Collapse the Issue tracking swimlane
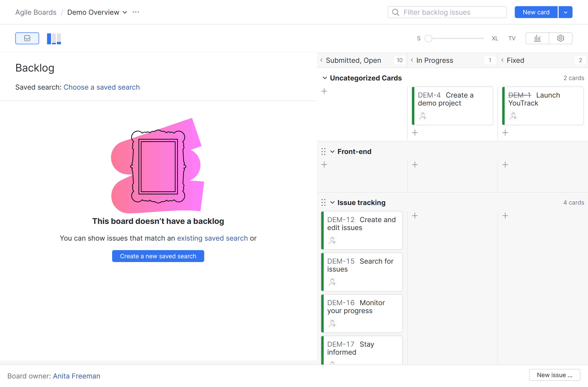 coord(332,203)
